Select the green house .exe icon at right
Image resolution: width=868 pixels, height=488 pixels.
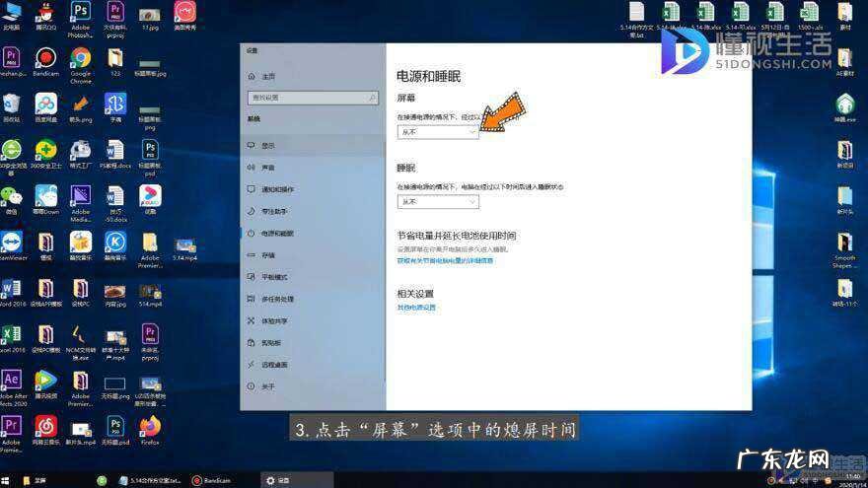pyautogui.click(x=844, y=107)
